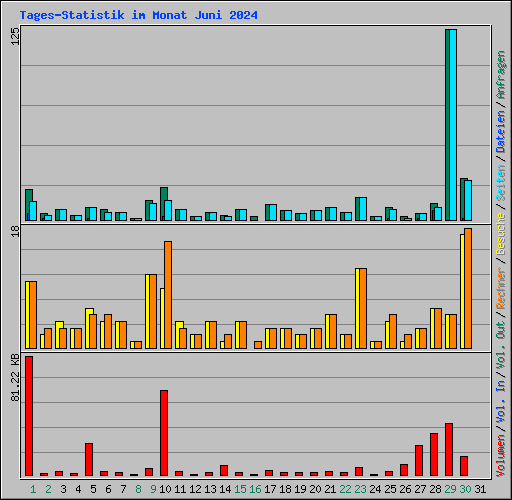Click the yellow Besuche bar for day 23
Viewport: 512px width, 500px height.
click(x=357, y=308)
